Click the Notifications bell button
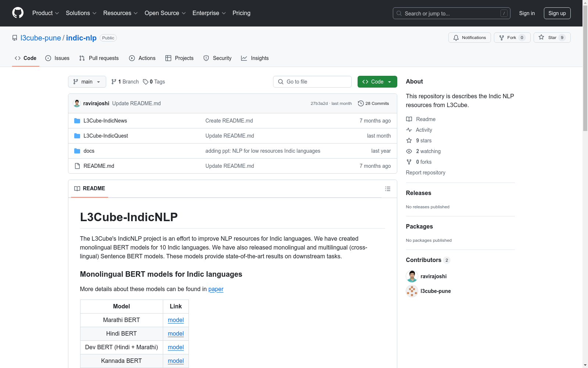This screenshot has width=588, height=368. pyautogui.click(x=469, y=38)
